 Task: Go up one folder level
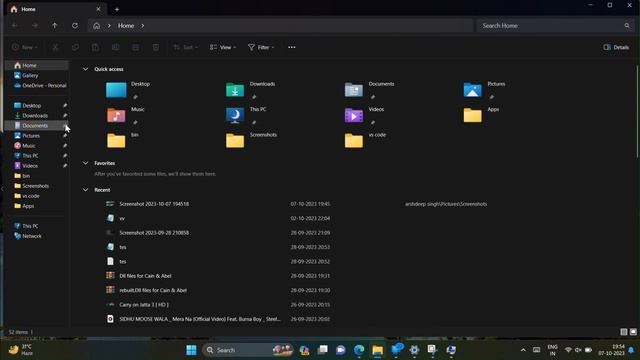tap(55, 26)
